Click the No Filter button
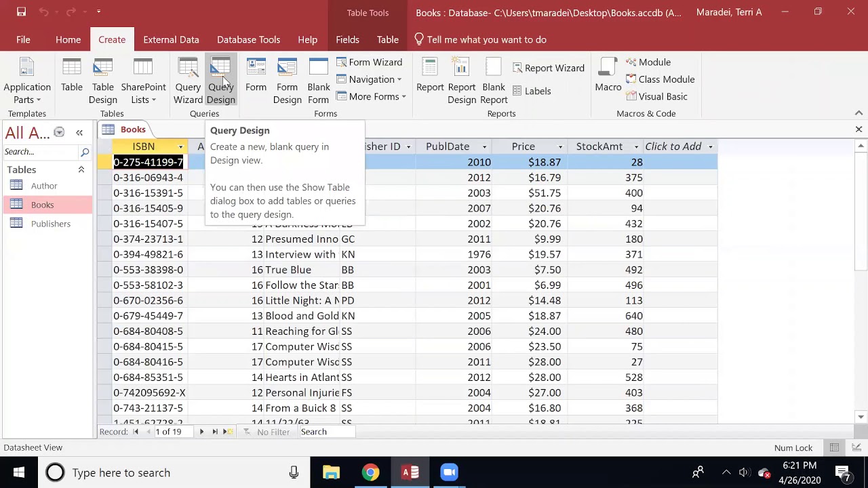Screen dimensions: 868x488 pos(267,432)
